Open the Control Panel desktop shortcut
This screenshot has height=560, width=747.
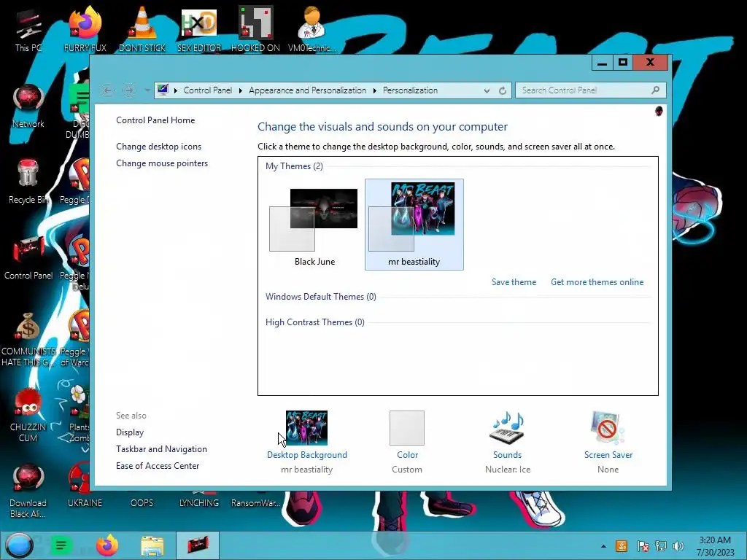point(28,257)
